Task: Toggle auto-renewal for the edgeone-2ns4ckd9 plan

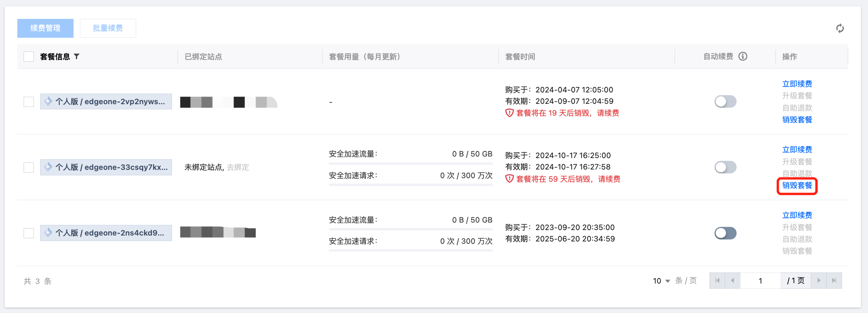Action: tap(725, 233)
